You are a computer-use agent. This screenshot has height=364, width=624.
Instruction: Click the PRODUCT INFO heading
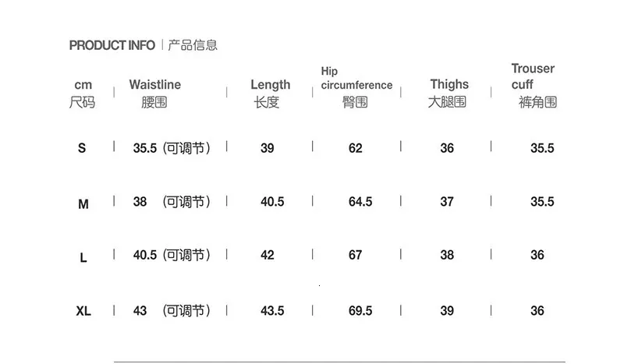coord(112,45)
